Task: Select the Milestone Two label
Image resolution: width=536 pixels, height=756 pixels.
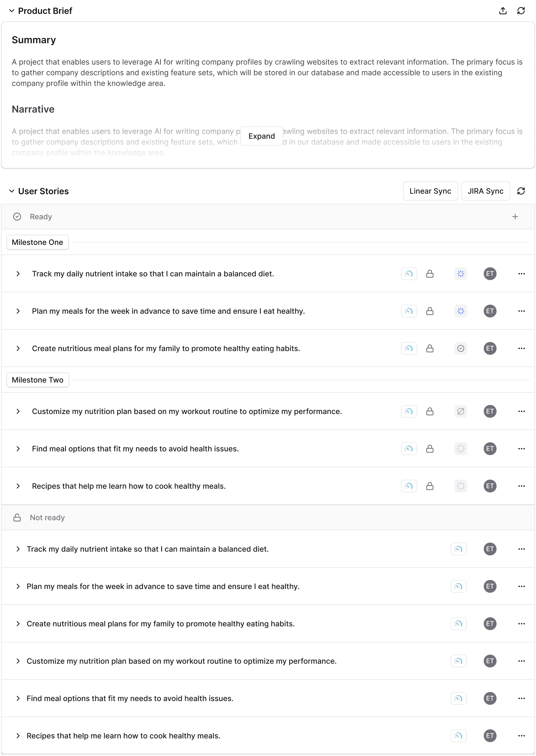Action: click(x=38, y=380)
